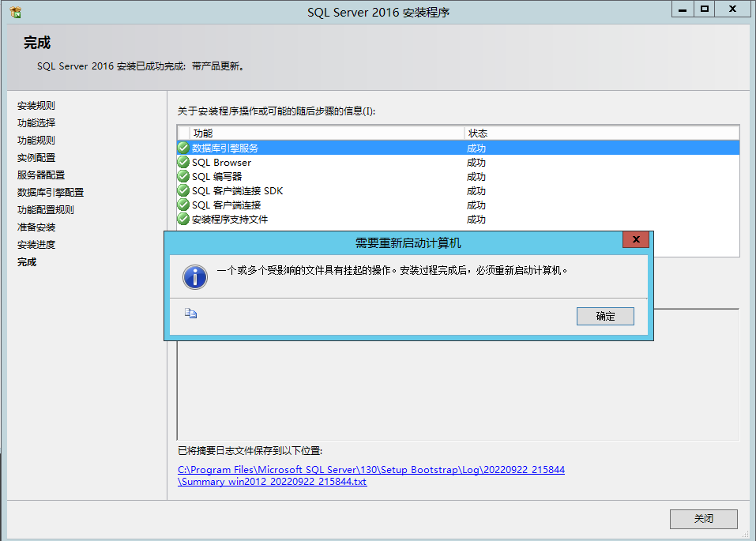Select 功能配置规则 step in sidebar

point(46,210)
